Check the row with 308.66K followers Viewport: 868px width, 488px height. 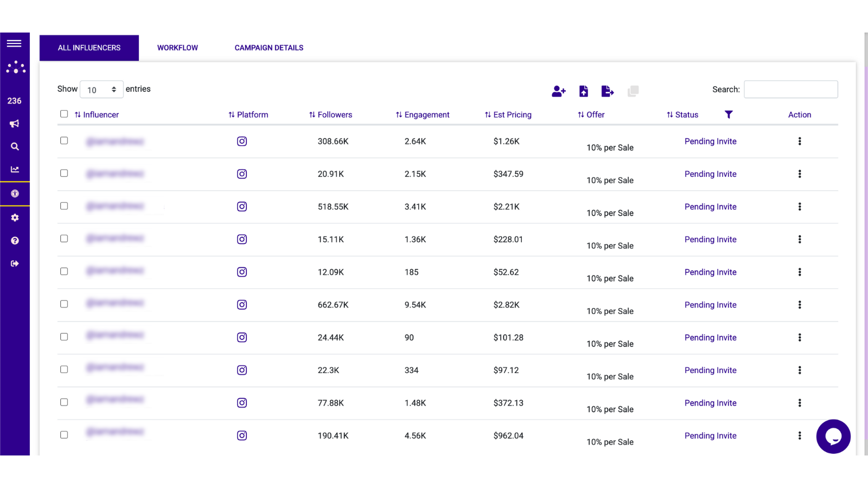64,140
